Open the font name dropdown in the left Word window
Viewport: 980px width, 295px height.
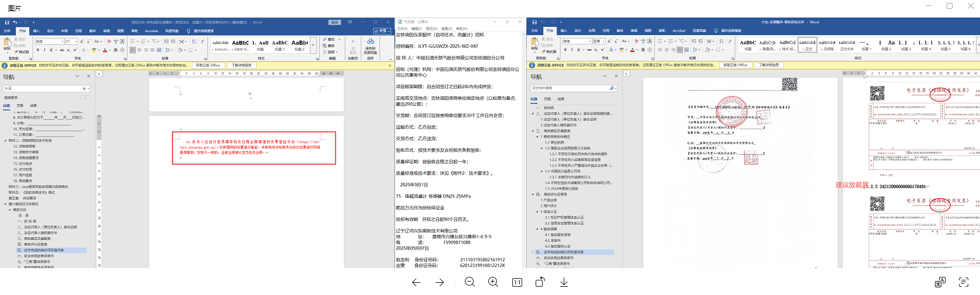point(62,41)
